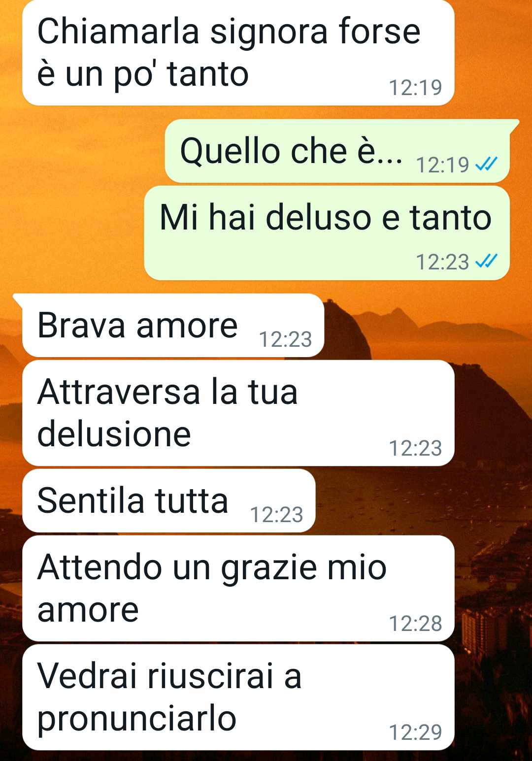Viewport: 532px width, 761px height.
Task: Tap the "Mi hai deluso e tanto" bubble
Action: (327, 233)
